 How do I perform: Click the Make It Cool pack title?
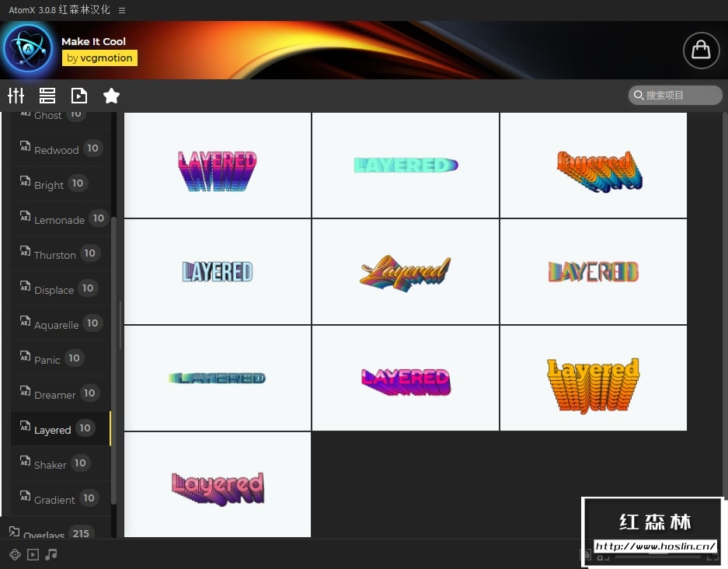pos(93,41)
